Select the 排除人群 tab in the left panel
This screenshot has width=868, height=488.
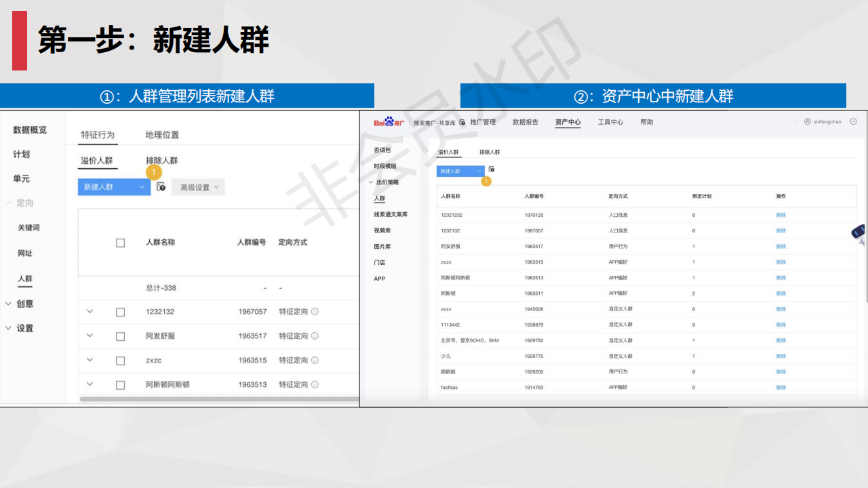point(161,161)
